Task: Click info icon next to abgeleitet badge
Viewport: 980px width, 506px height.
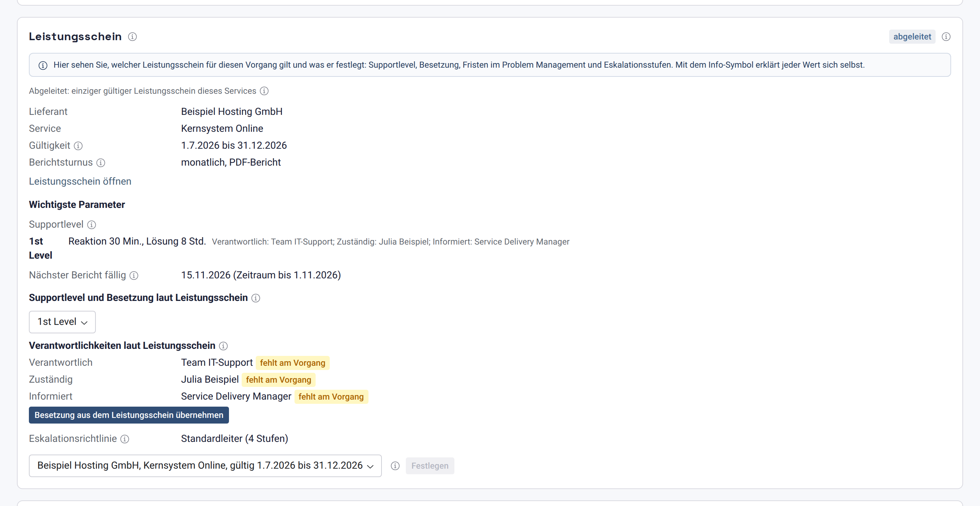Action: click(x=946, y=37)
